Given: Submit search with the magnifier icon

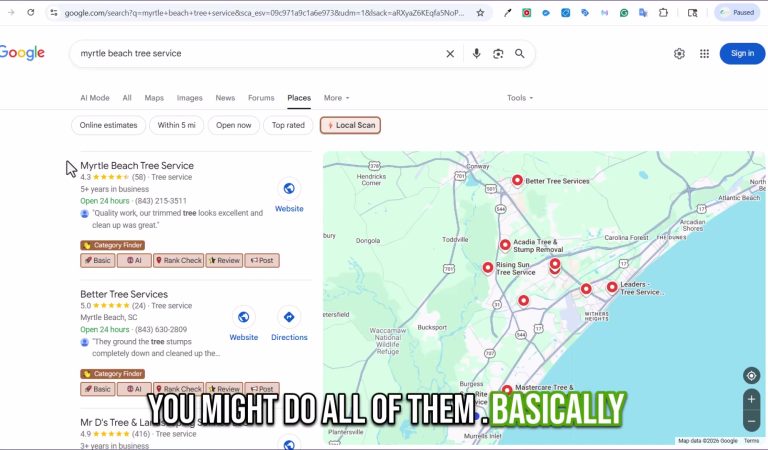Looking at the screenshot, I should pyautogui.click(x=520, y=53).
